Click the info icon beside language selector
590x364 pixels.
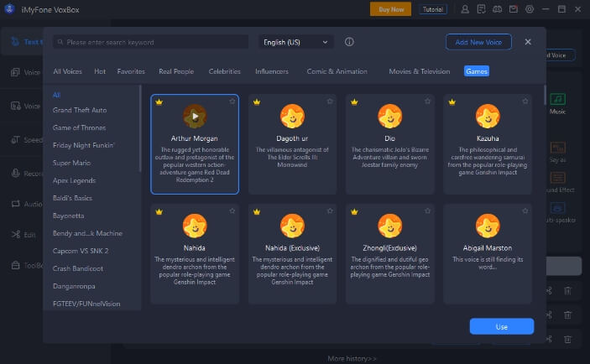(x=349, y=42)
